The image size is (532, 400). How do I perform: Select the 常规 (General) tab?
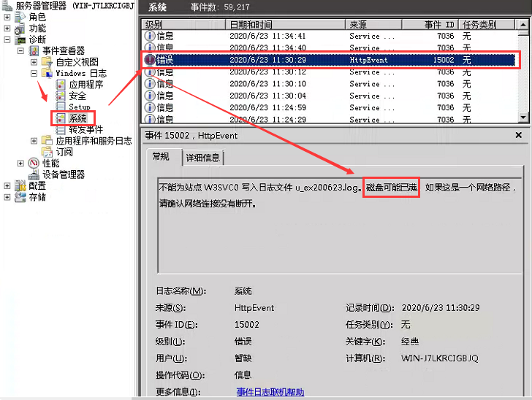(x=161, y=157)
